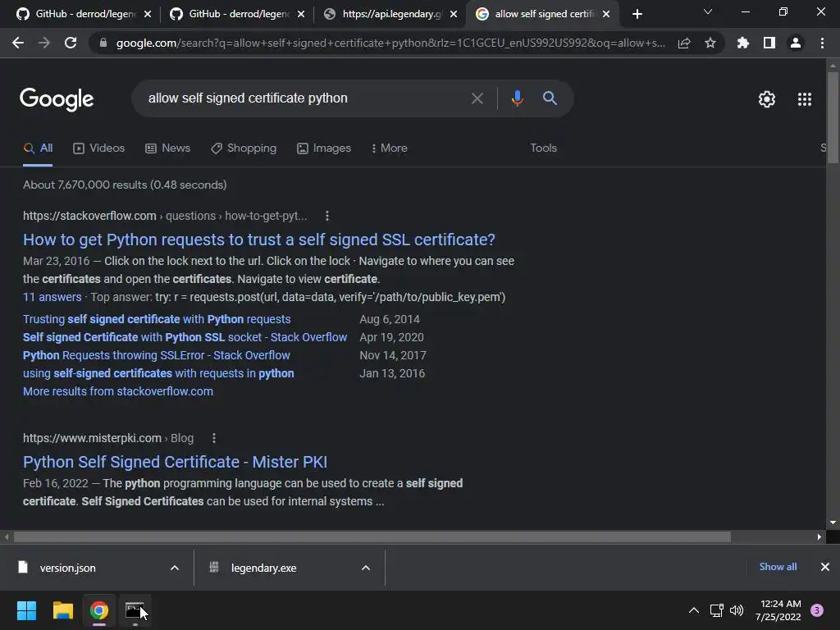840x630 pixels.
Task: Open the Google logo homepage
Action: 57,99
